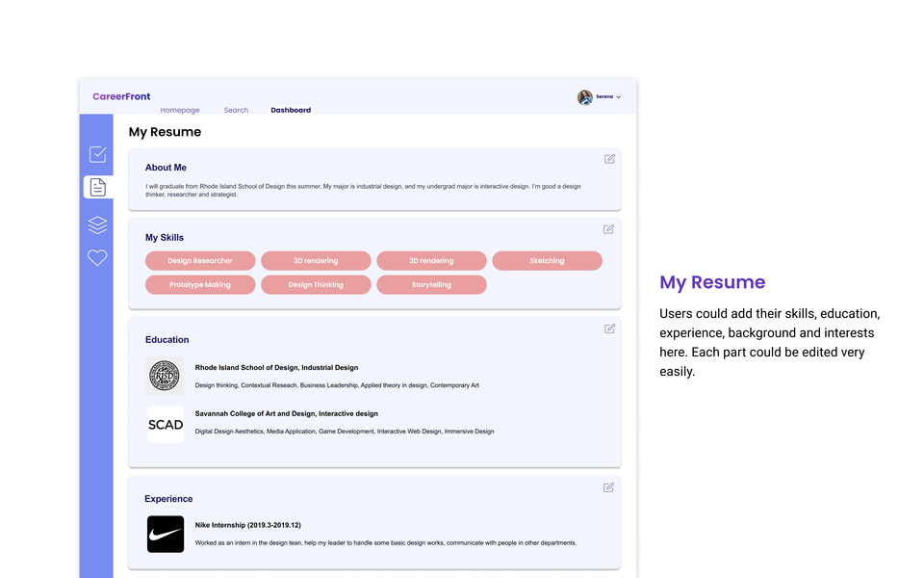
Task: Click the Storytelling skill tag
Action: coord(431,285)
